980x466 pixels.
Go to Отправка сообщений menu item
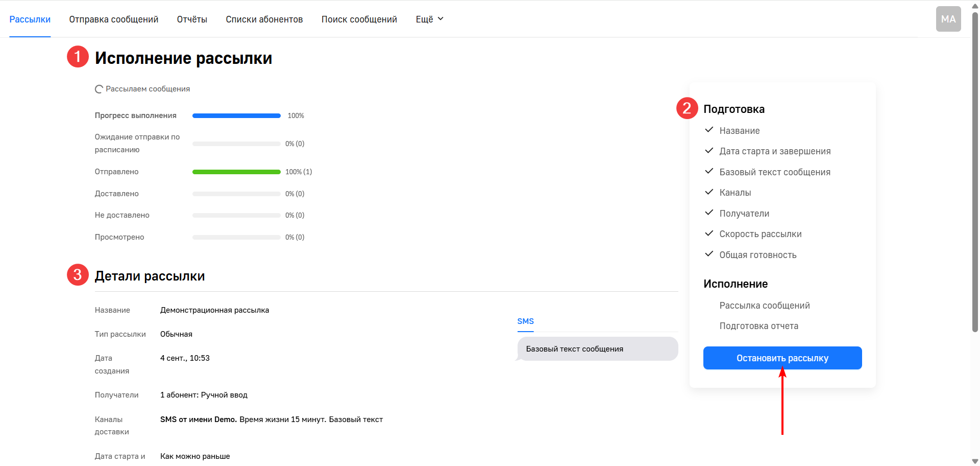click(x=114, y=19)
